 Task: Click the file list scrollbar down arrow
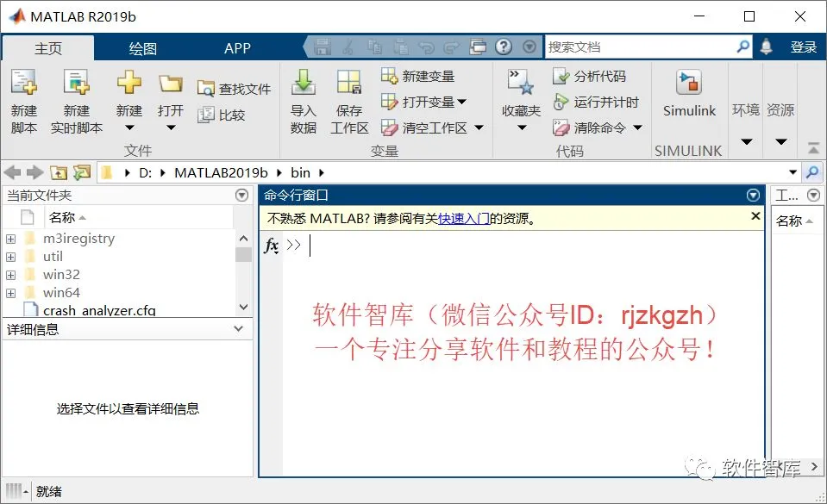[244, 307]
